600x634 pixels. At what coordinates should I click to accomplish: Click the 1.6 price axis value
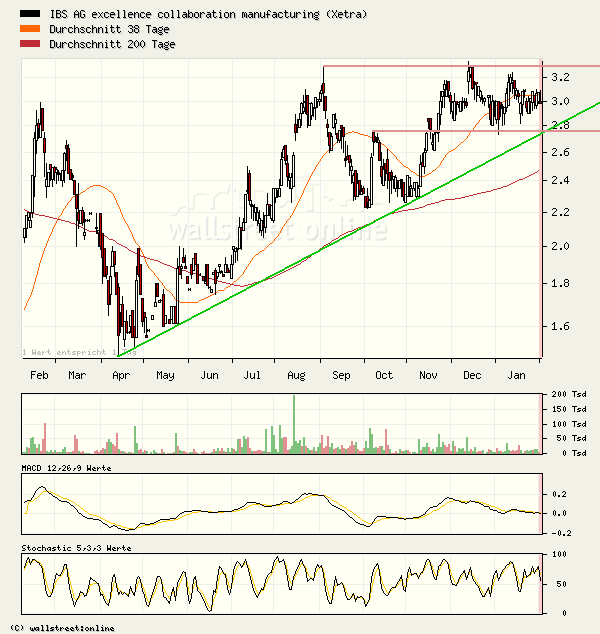[560, 326]
